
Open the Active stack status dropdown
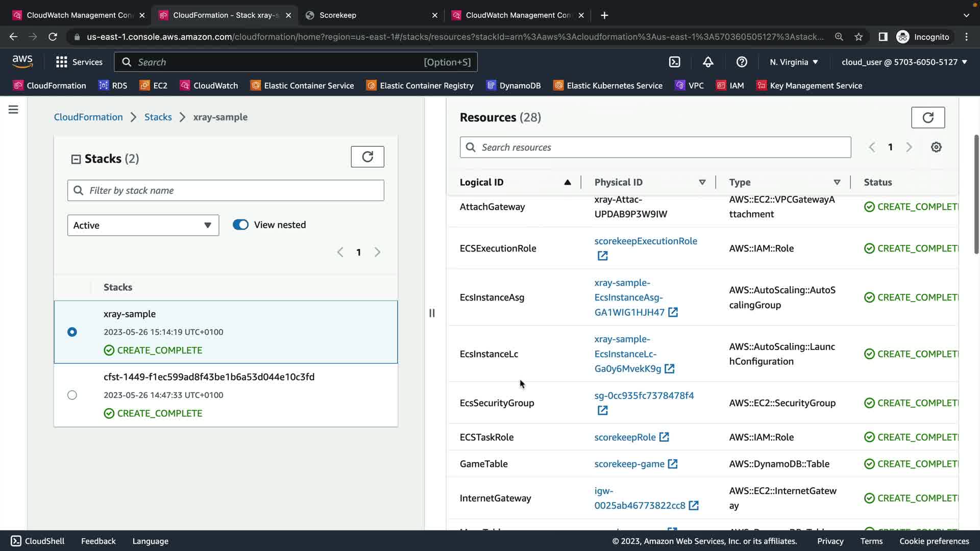coord(143,226)
